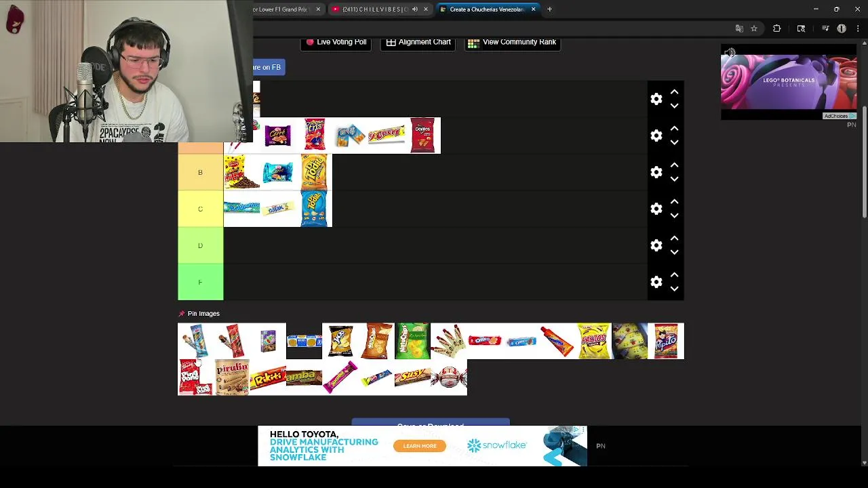
Task: Select the orange Doritos-style Toddy bag in B tier
Action: (314, 172)
